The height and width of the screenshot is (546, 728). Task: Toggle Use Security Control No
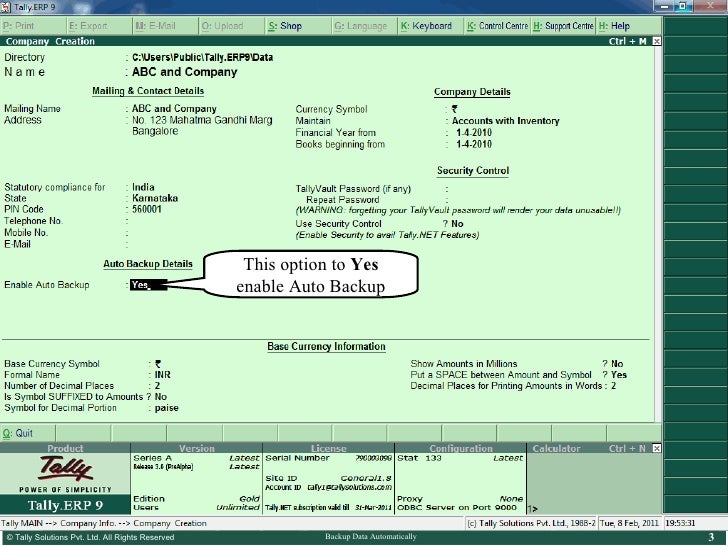click(457, 224)
